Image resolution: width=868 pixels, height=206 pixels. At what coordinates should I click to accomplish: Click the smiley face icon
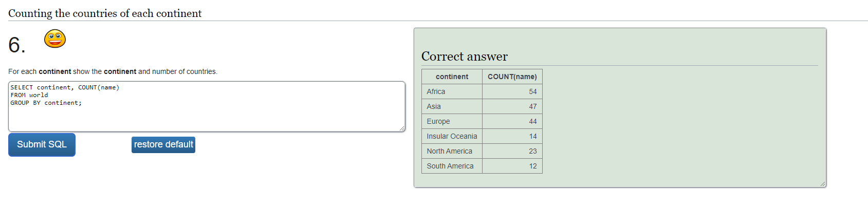point(55,39)
